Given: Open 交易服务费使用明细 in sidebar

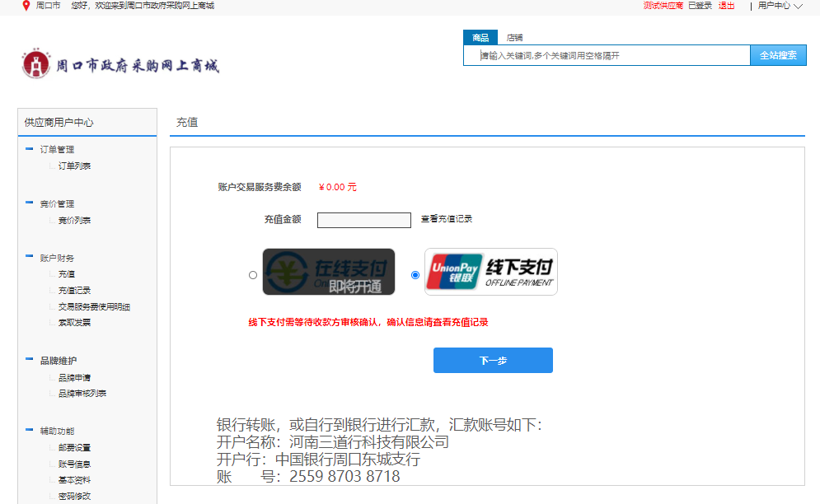Looking at the screenshot, I should coord(94,307).
